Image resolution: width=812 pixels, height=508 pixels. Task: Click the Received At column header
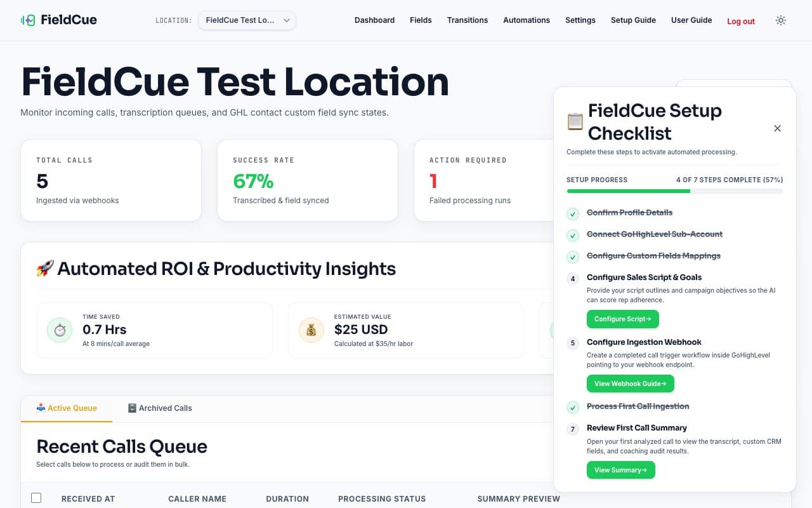tap(88, 498)
